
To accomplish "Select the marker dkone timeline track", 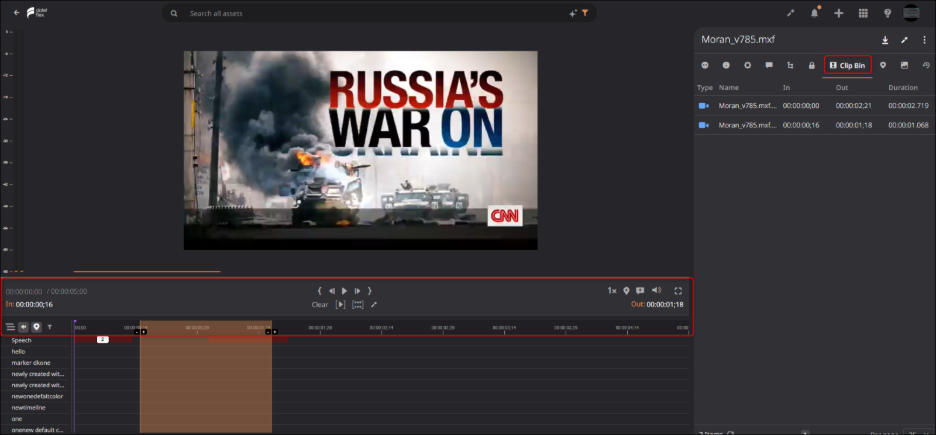I will coord(31,363).
